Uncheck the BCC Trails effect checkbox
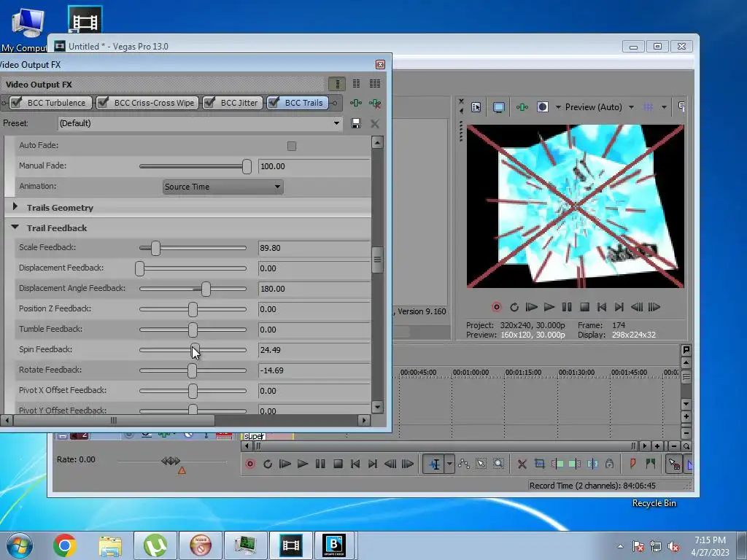The image size is (747, 560). tap(274, 102)
